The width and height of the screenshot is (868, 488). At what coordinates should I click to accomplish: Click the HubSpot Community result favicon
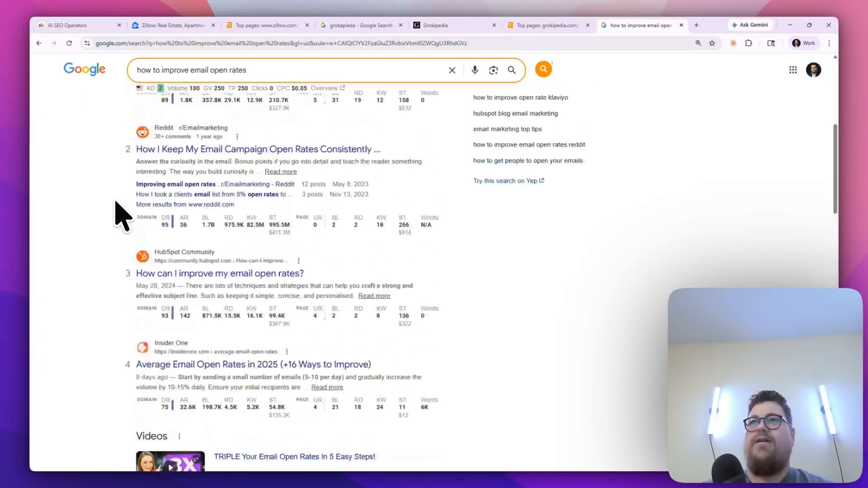pyautogui.click(x=142, y=256)
